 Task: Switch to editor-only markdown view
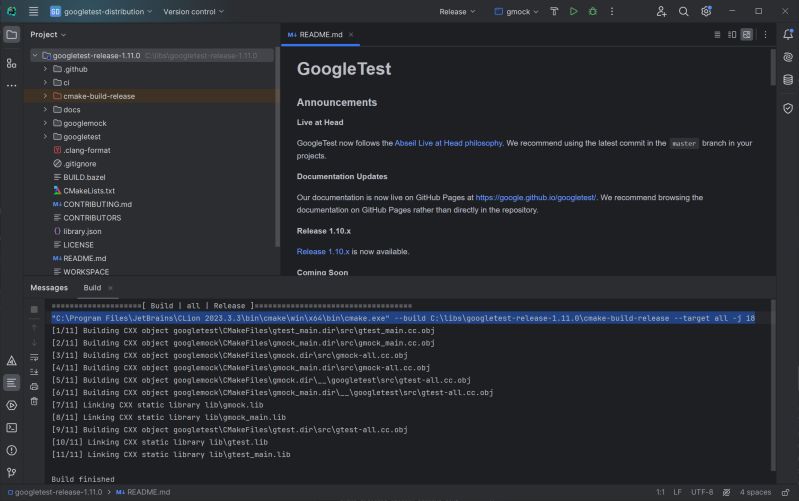coord(717,35)
